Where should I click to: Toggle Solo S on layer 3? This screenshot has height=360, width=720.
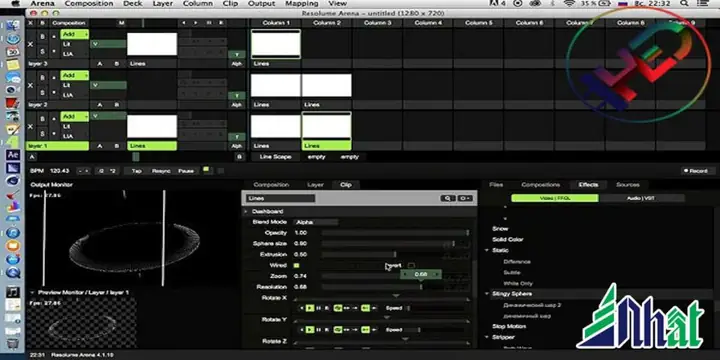[43, 51]
